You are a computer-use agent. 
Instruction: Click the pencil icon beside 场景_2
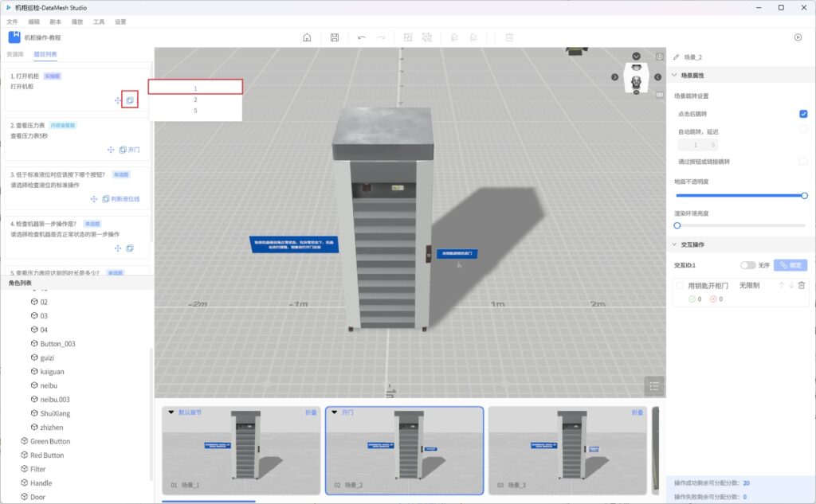pyautogui.click(x=677, y=57)
